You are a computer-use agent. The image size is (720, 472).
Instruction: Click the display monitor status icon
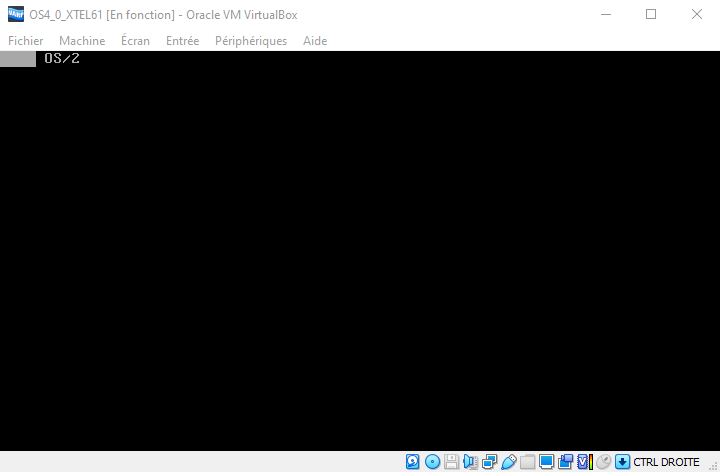click(546, 461)
